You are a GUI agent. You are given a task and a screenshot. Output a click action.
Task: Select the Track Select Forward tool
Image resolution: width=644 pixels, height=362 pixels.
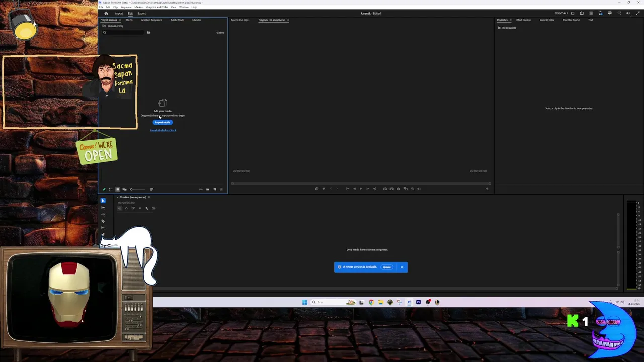[x=103, y=207]
